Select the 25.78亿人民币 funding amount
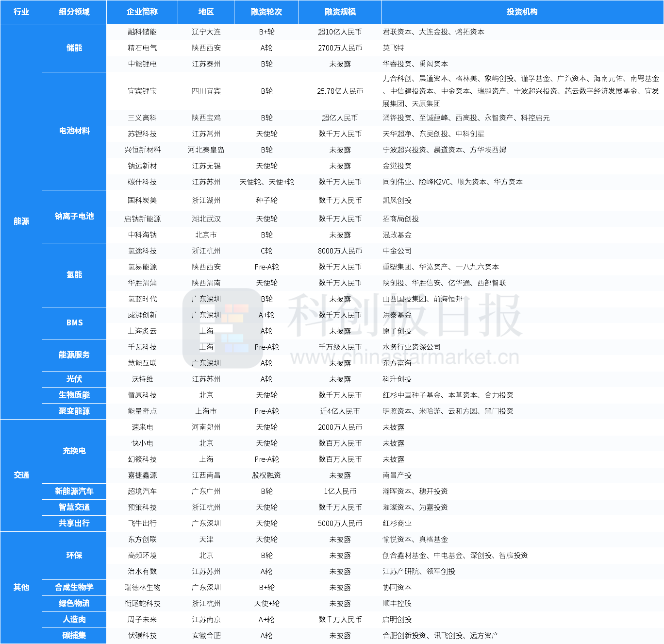 340,91
